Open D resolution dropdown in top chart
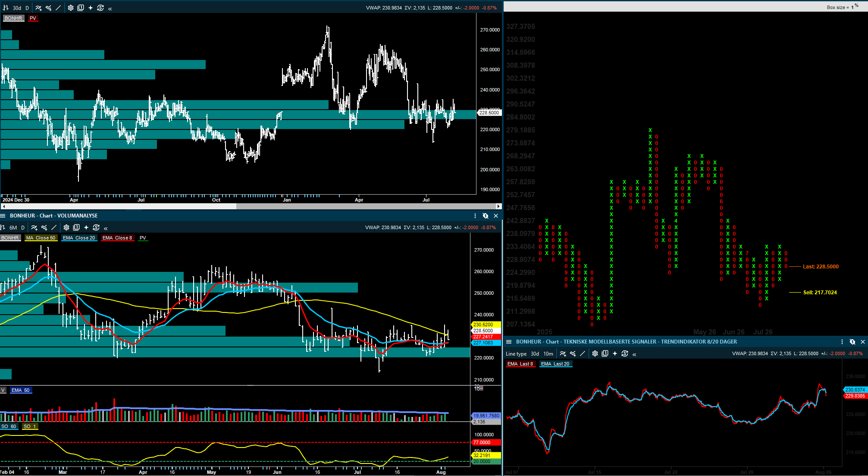Screen dimensions: 868x476 [x=27, y=8]
